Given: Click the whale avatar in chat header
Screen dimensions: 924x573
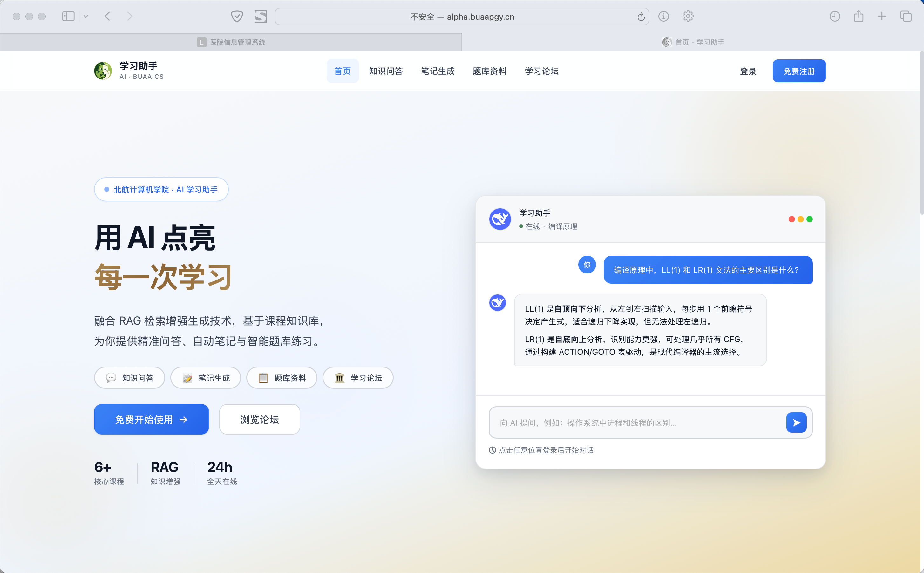Looking at the screenshot, I should [x=500, y=219].
